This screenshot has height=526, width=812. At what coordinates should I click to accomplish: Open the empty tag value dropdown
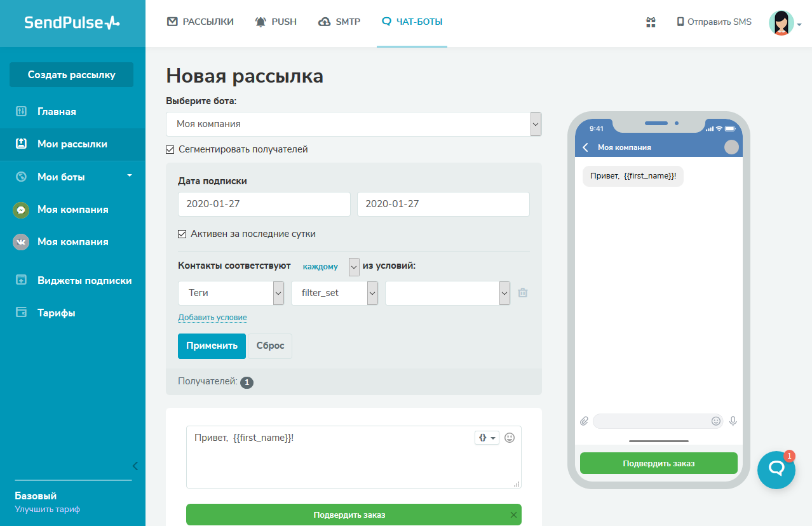447,293
